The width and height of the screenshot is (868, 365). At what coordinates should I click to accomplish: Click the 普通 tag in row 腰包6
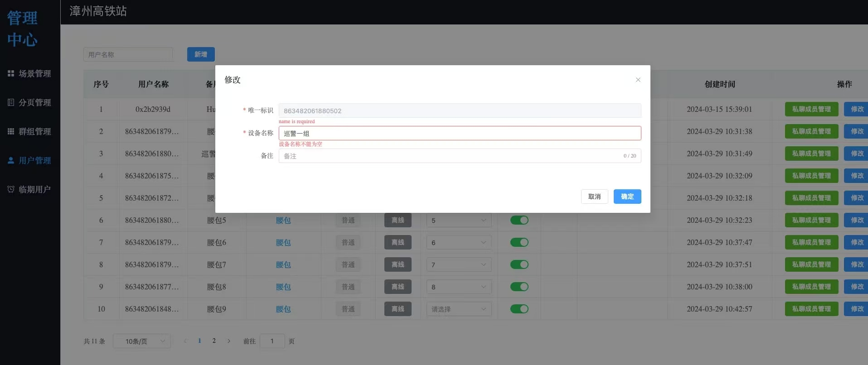pos(348,242)
